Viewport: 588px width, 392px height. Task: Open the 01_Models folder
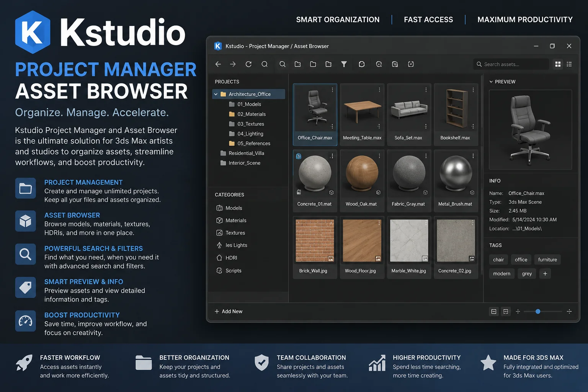(245, 104)
